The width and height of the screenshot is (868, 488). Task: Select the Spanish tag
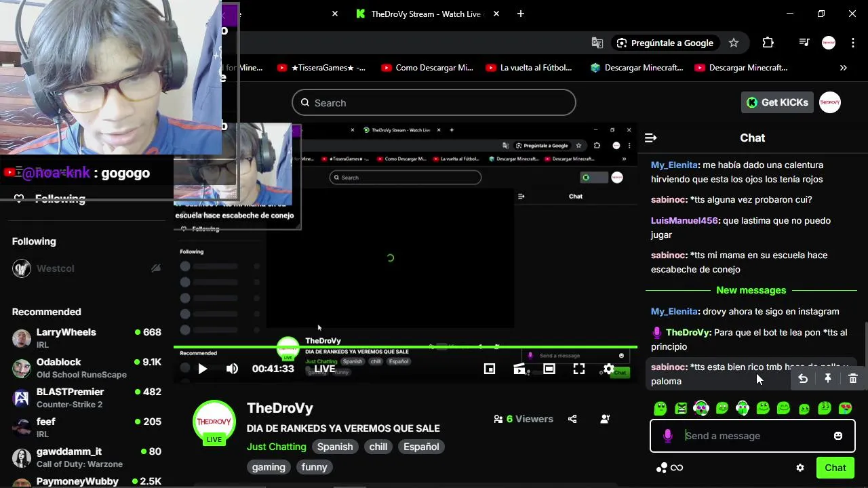tap(335, 447)
